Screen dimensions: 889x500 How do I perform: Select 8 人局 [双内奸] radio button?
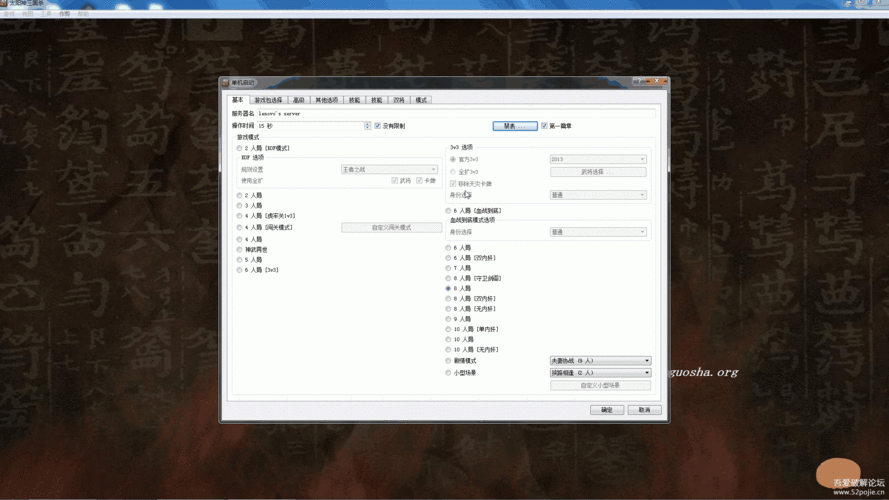[x=448, y=299]
